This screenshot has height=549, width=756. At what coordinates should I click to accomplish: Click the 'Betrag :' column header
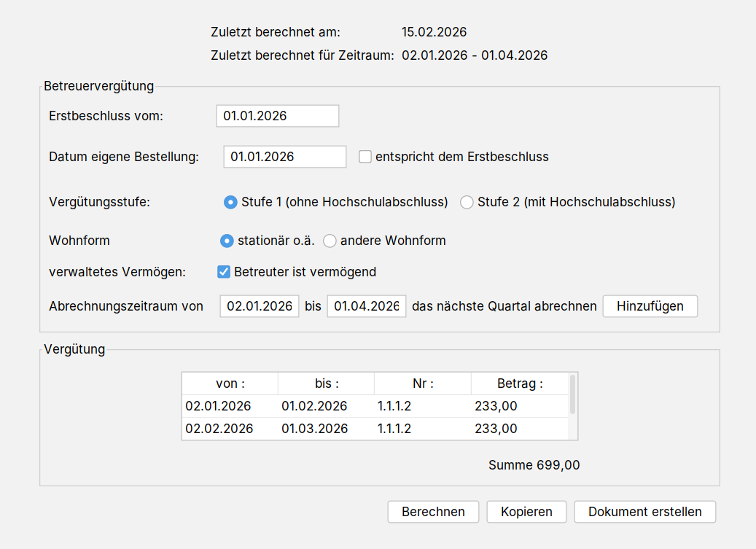click(x=519, y=383)
